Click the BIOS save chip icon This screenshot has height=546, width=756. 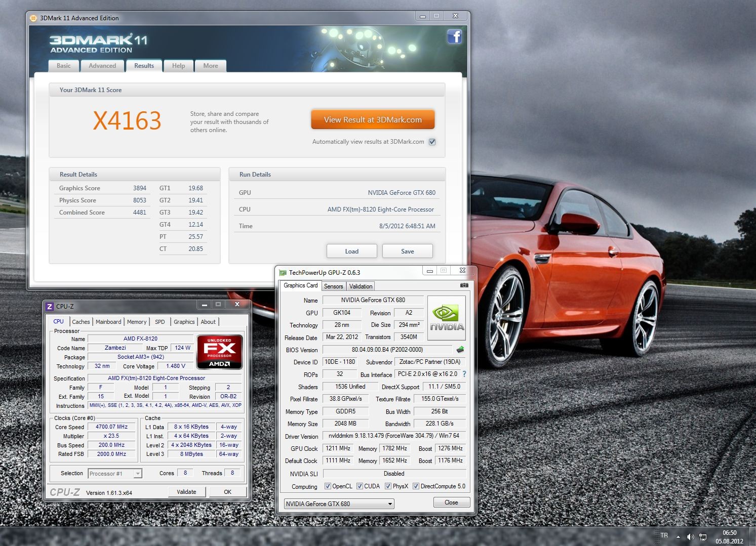tap(460, 350)
